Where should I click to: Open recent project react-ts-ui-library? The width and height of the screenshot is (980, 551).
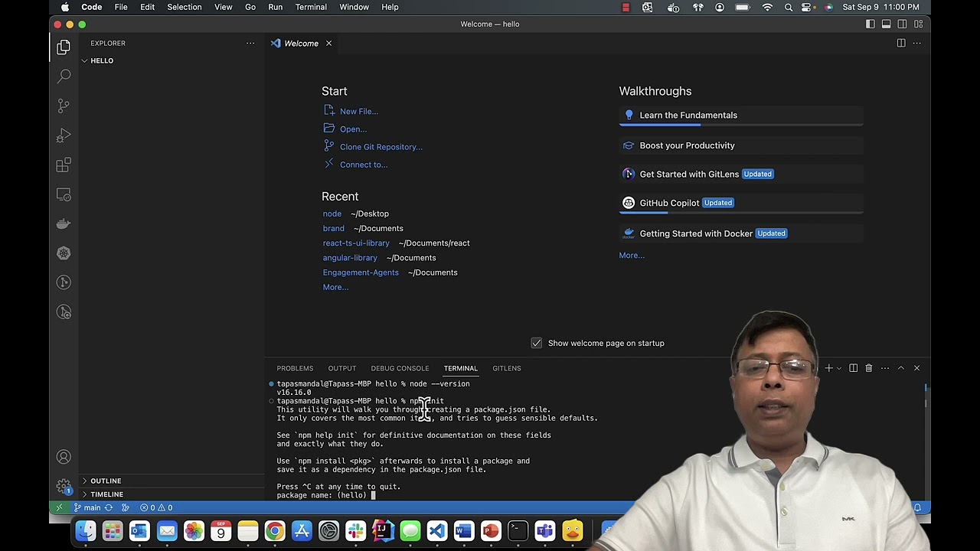pyautogui.click(x=356, y=243)
